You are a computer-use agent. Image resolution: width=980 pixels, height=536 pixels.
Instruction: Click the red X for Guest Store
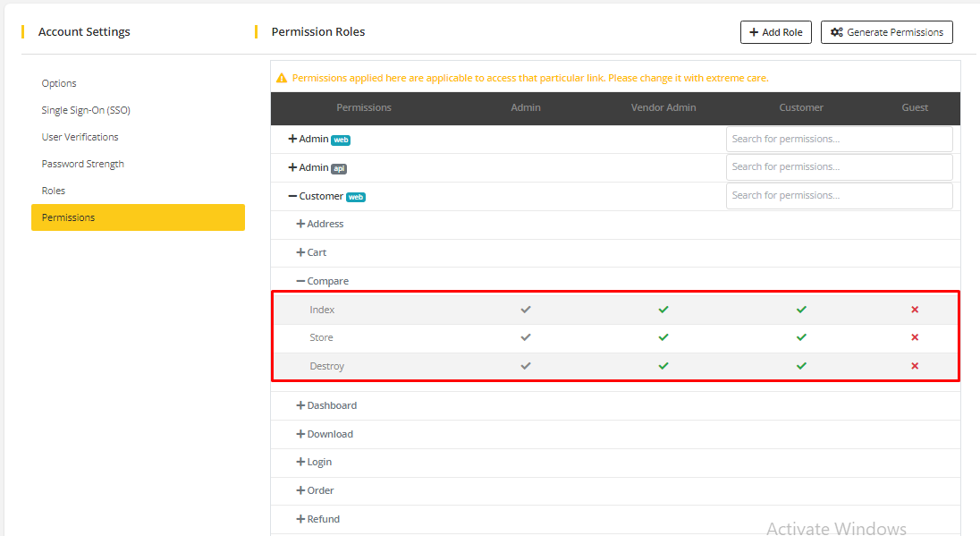point(915,337)
